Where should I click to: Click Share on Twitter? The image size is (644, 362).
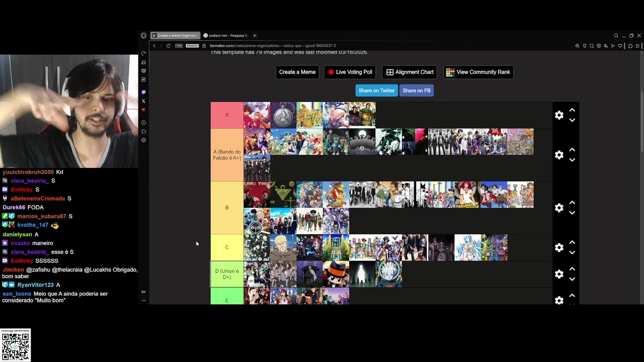pos(376,90)
